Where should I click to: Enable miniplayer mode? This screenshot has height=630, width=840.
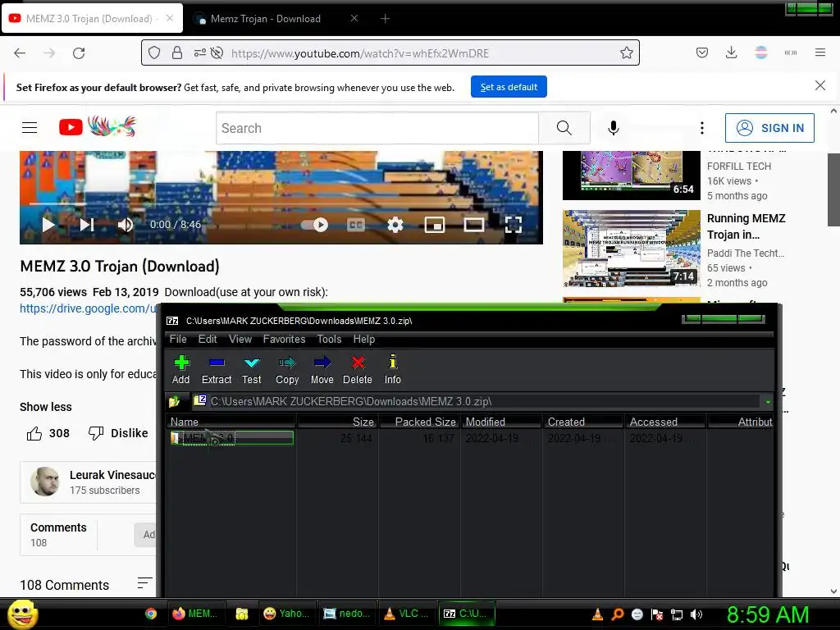(435, 225)
